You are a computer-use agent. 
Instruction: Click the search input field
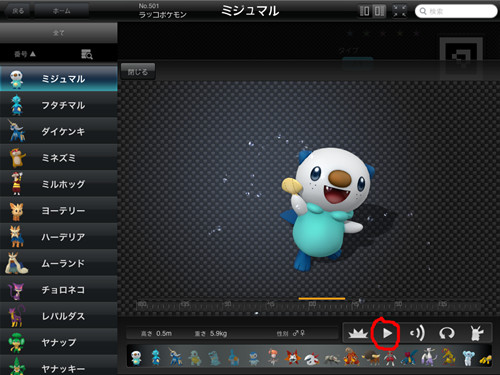(x=456, y=11)
